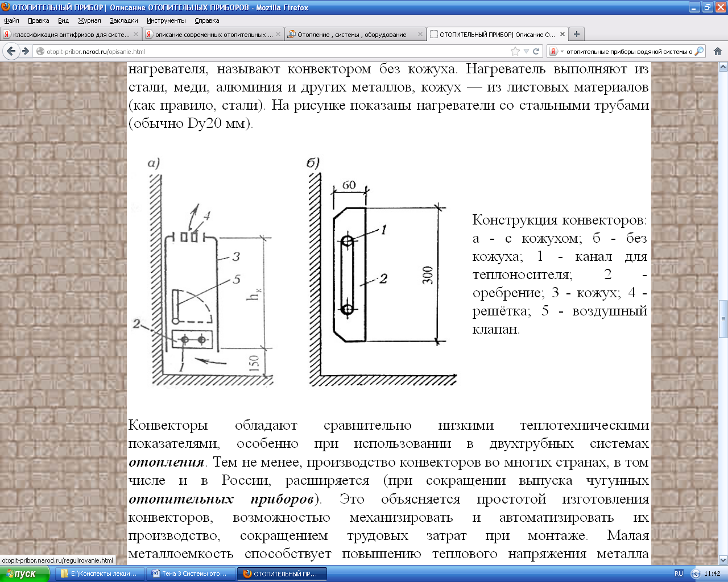Open the Firefox home page
The image size is (728, 582).
point(718,51)
